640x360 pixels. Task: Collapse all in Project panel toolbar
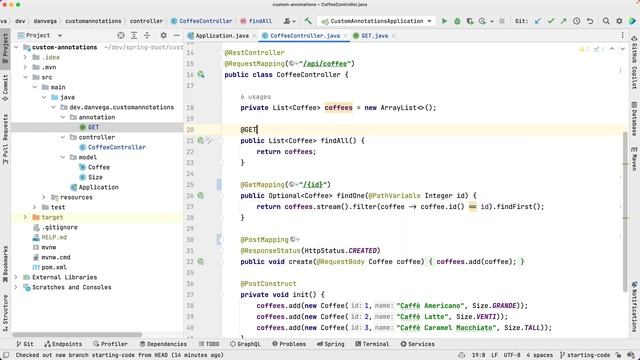click(147, 36)
